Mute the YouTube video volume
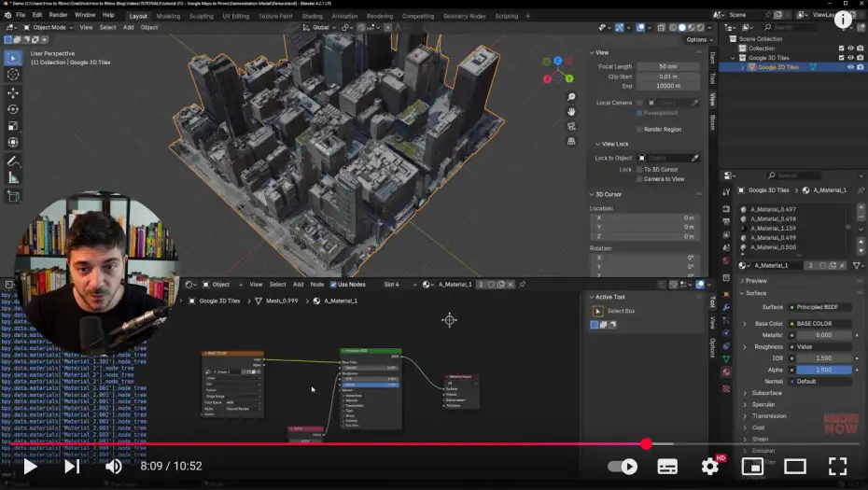 [114, 466]
